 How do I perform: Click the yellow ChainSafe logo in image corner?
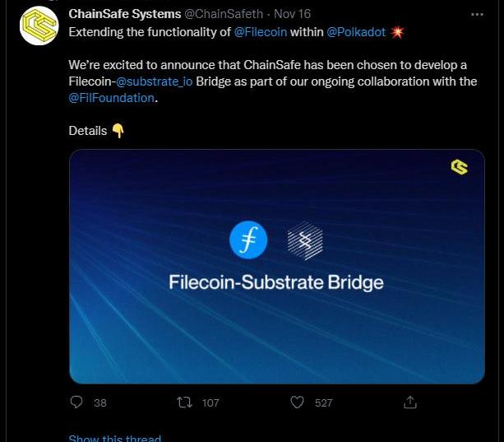(x=460, y=167)
